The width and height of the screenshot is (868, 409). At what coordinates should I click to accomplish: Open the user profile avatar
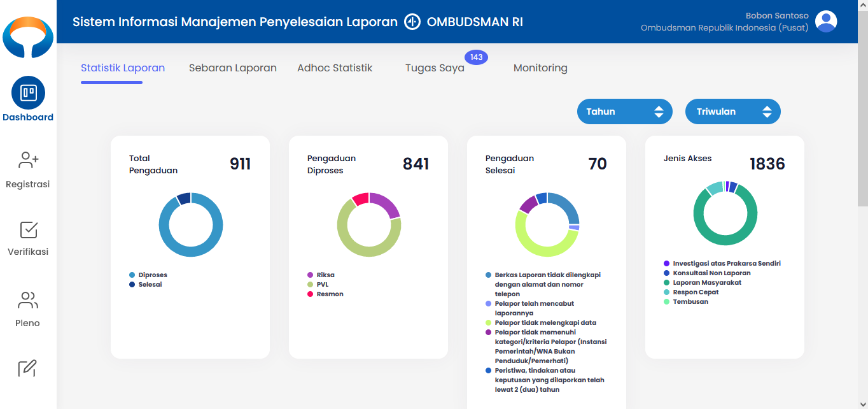pyautogui.click(x=826, y=22)
